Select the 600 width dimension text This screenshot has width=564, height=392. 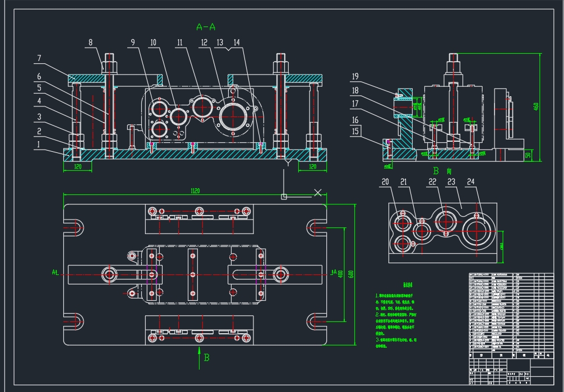pyautogui.click(x=352, y=274)
